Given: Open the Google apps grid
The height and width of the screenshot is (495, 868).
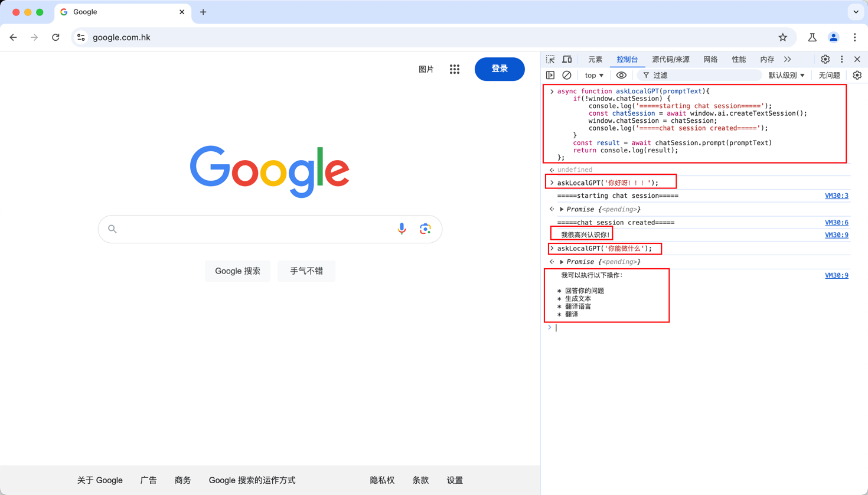Looking at the screenshot, I should click(x=455, y=69).
